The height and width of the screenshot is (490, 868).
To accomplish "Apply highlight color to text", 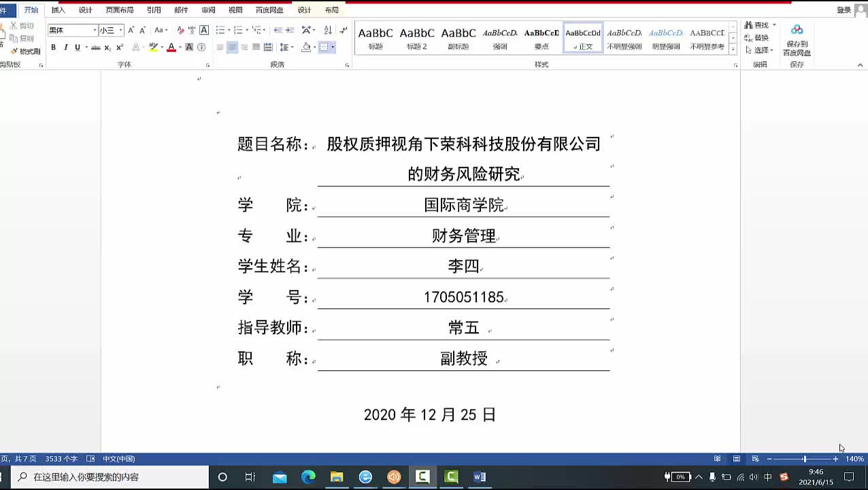I will (x=154, y=48).
